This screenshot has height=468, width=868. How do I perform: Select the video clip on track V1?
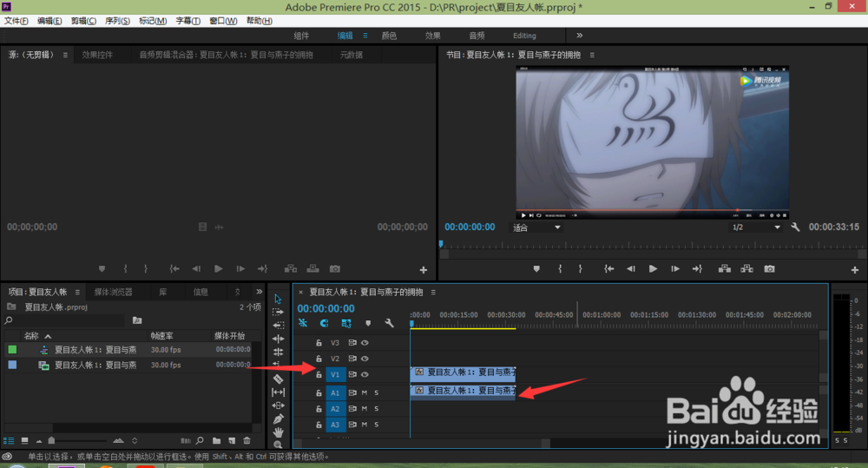pyautogui.click(x=463, y=372)
